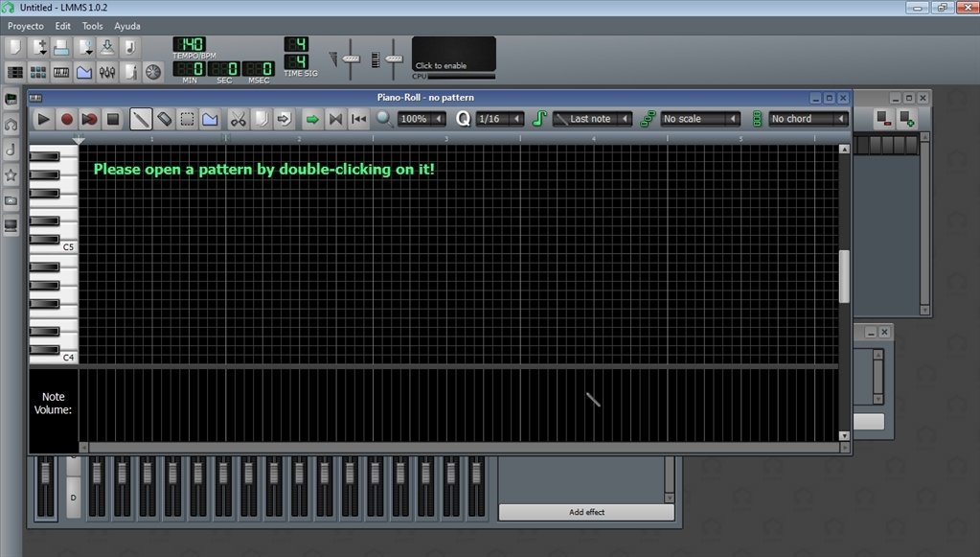Image resolution: width=980 pixels, height=557 pixels.
Task: Click the C5 key on piano keyboard
Action: click(54, 247)
